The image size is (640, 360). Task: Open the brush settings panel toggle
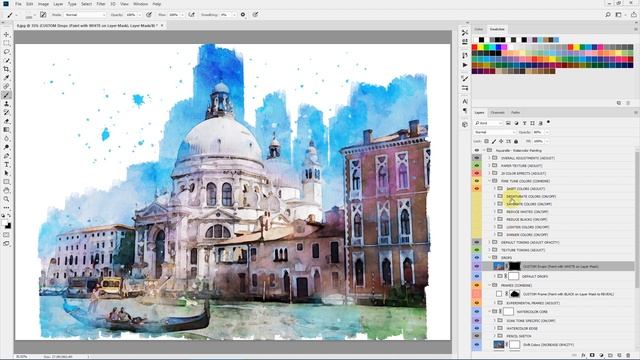coord(43,15)
